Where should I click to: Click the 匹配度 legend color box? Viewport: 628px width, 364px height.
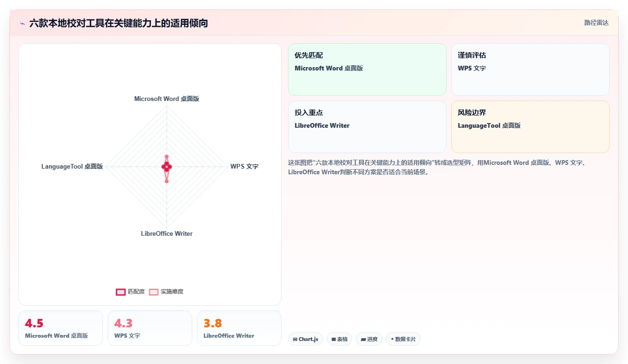(121, 292)
